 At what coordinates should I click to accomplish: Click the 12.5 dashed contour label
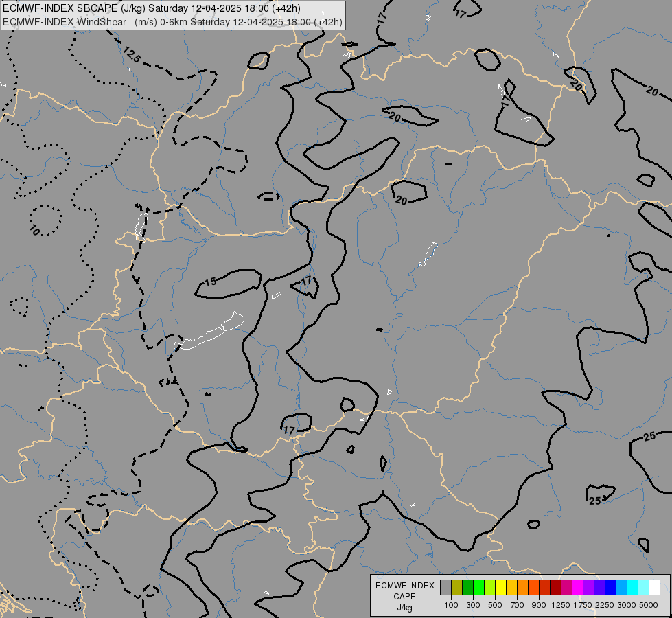pyautogui.click(x=132, y=55)
